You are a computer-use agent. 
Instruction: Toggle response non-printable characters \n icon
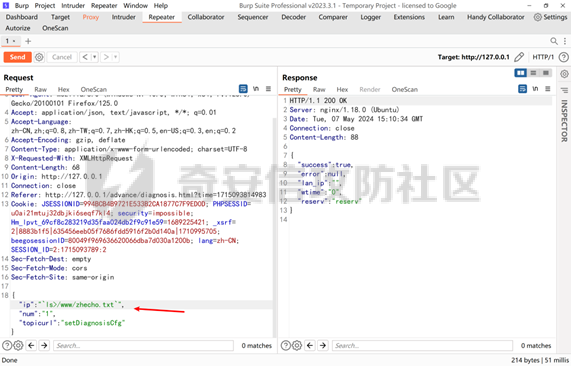[535, 89]
